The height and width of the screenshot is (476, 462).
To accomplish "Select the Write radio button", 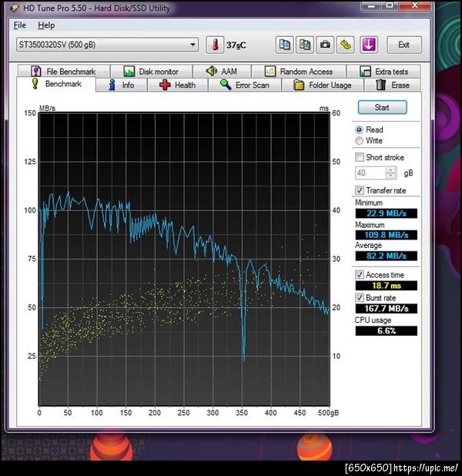I will click(x=359, y=140).
